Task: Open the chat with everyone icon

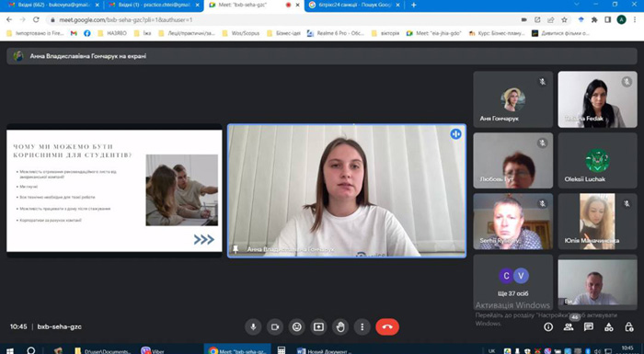Action: coord(589,327)
